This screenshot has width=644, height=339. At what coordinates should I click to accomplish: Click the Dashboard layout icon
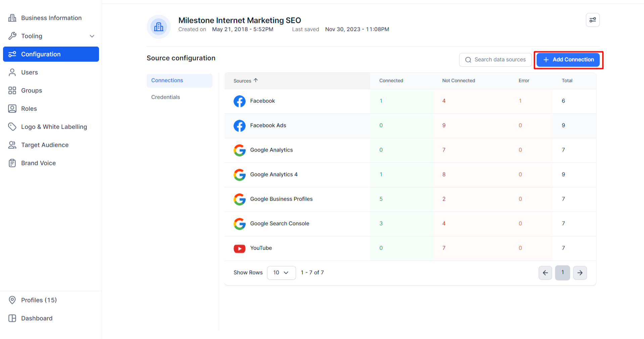coord(12,318)
